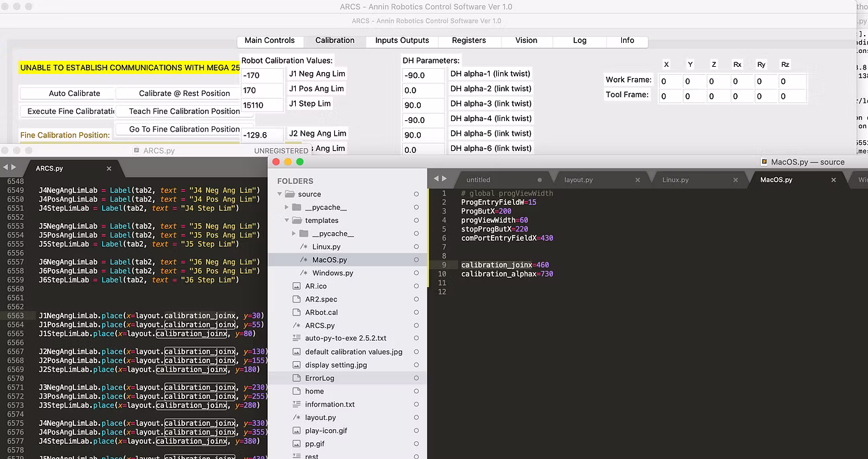868x459 pixels.
Task: Click the home file icon in sidebar
Action: coord(296,392)
